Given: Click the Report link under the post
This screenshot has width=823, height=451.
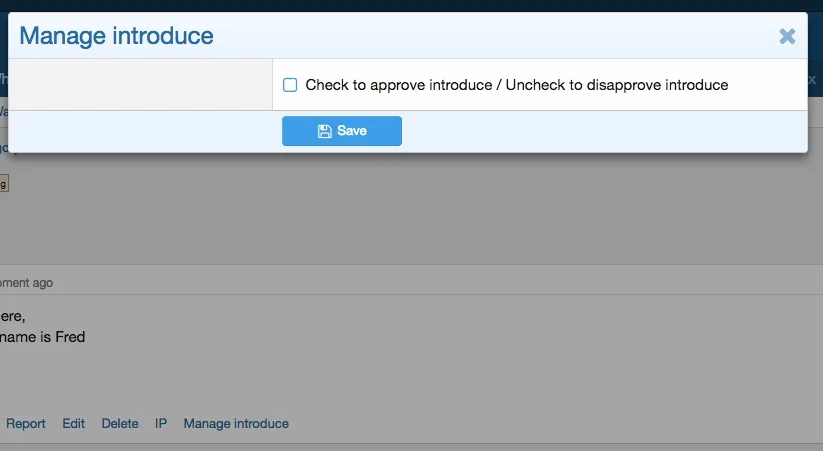Looking at the screenshot, I should 26,424.
